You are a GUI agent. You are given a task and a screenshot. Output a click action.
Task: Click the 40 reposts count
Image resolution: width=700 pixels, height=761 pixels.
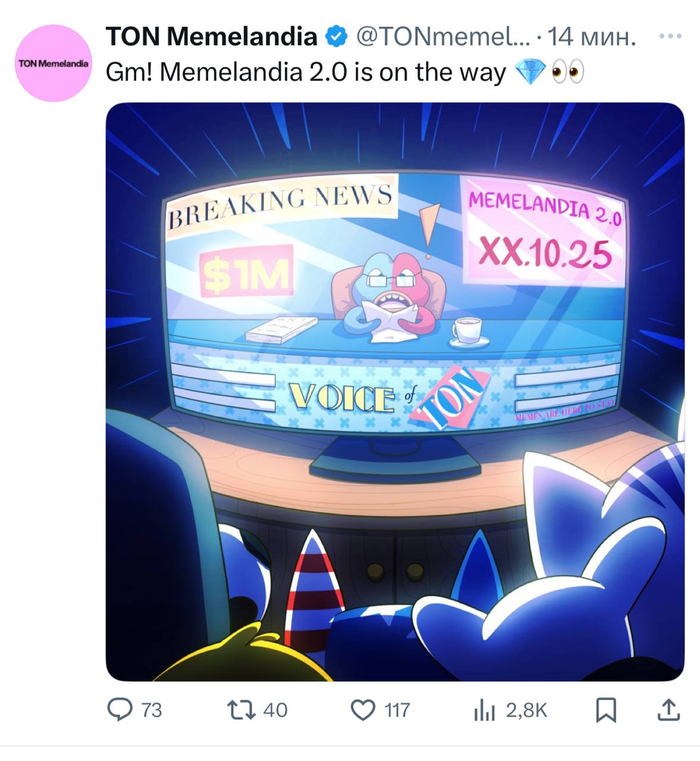pyautogui.click(x=275, y=710)
